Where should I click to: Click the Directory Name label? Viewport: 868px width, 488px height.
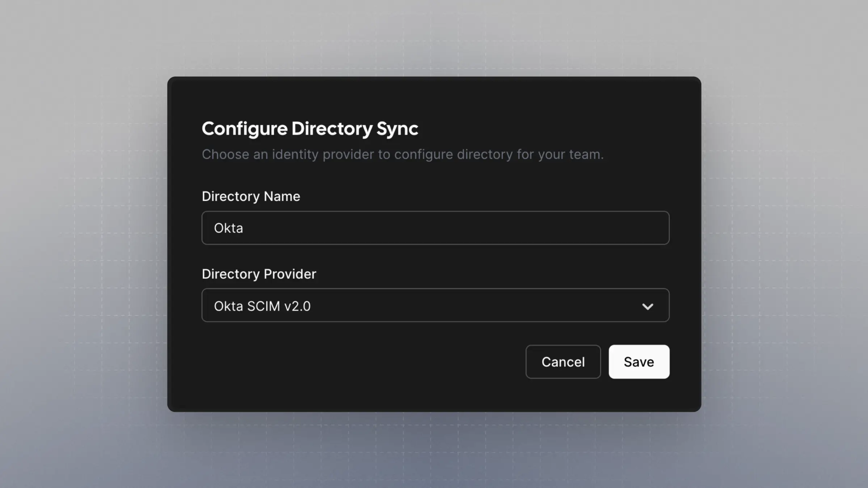[251, 196]
